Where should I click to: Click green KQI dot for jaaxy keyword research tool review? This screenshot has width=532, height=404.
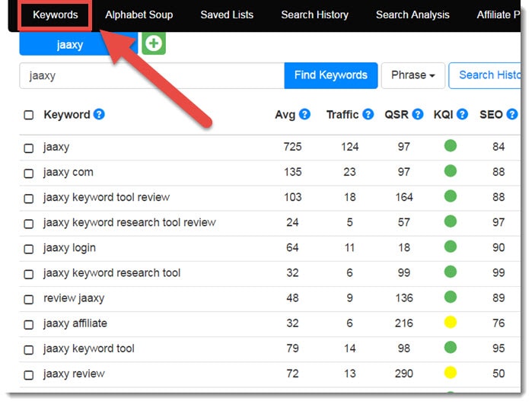(451, 221)
